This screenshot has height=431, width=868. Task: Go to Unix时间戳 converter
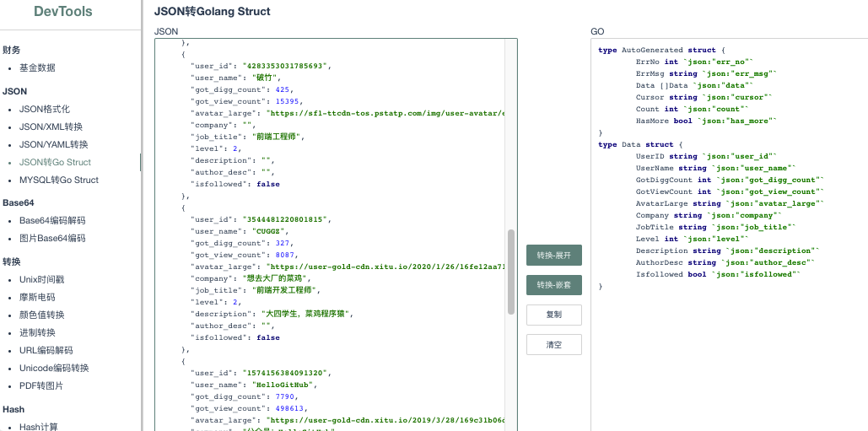point(42,280)
